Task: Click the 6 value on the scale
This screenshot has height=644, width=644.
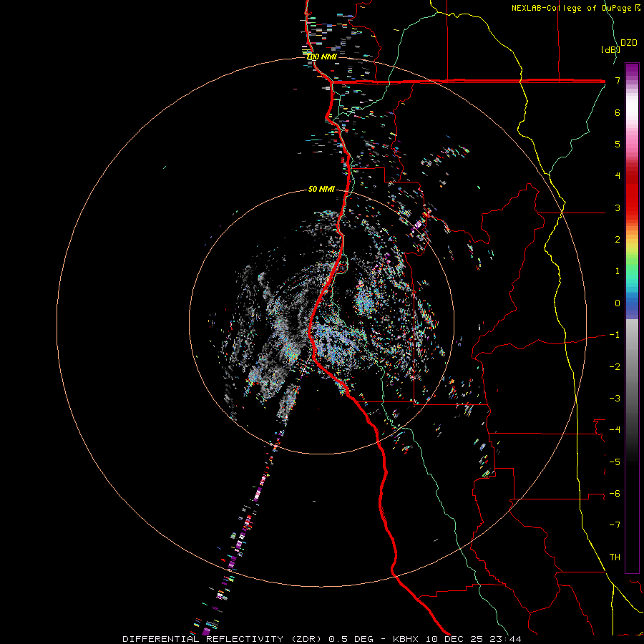Action: [x=618, y=112]
